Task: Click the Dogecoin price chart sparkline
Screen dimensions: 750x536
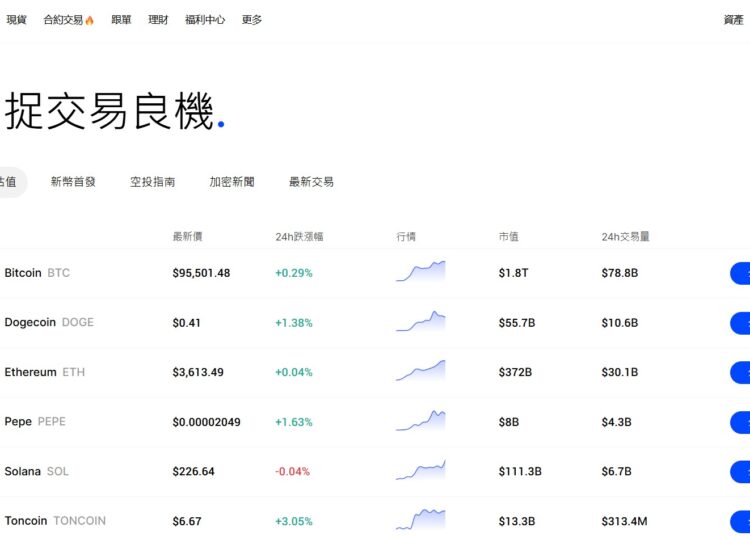Action: coord(420,321)
